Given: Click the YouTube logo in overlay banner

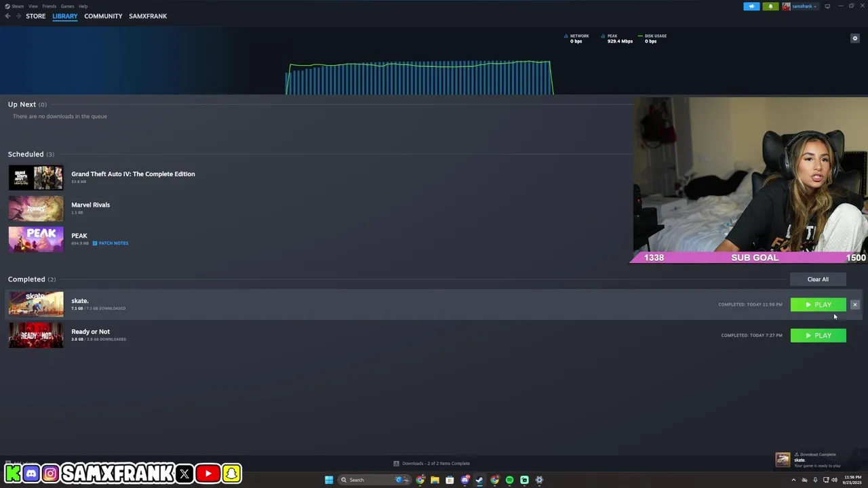Looking at the screenshot, I should [208, 473].
